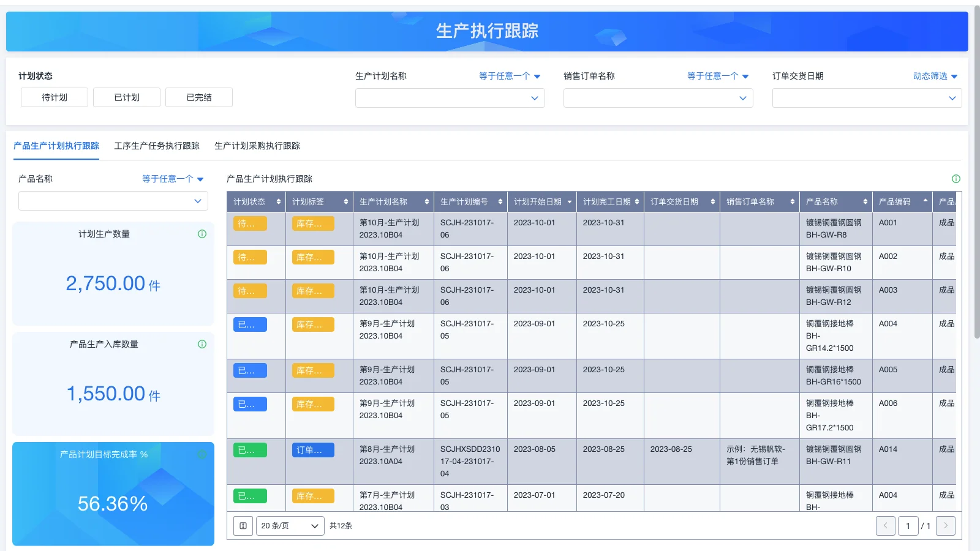Viewport: 980px width, 551px height.
Task: Click page number input field
Action: 908,526
